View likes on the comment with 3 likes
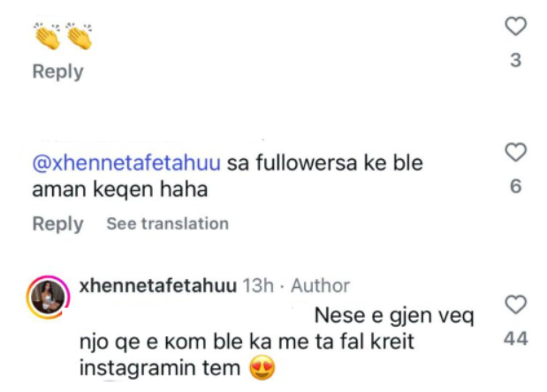The height and width of the screenshot is (392, 547). (516, 61)
